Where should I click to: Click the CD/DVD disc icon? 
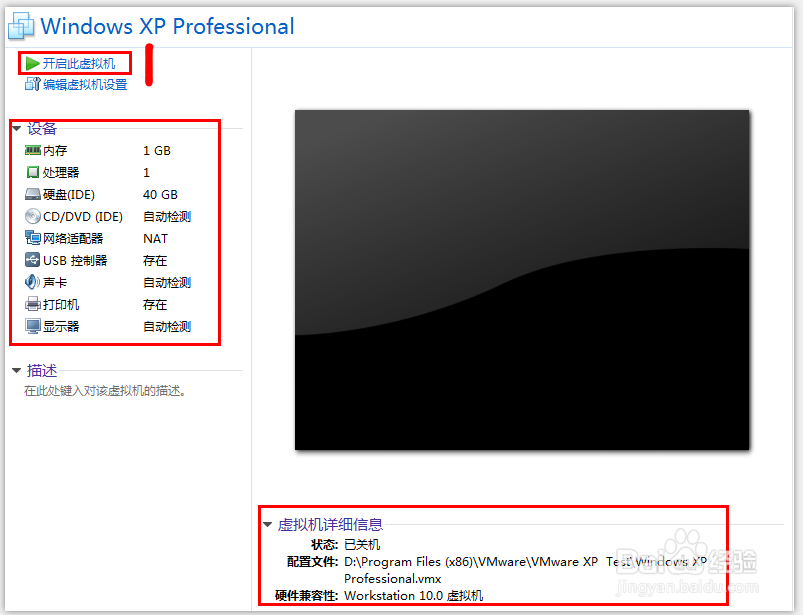(32, 216)
